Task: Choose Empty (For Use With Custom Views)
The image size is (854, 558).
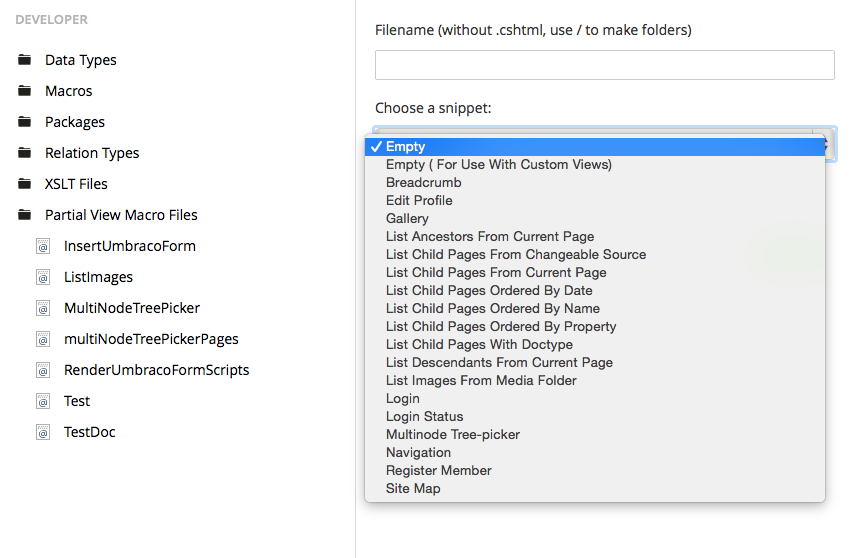Action: coord(498,165)
